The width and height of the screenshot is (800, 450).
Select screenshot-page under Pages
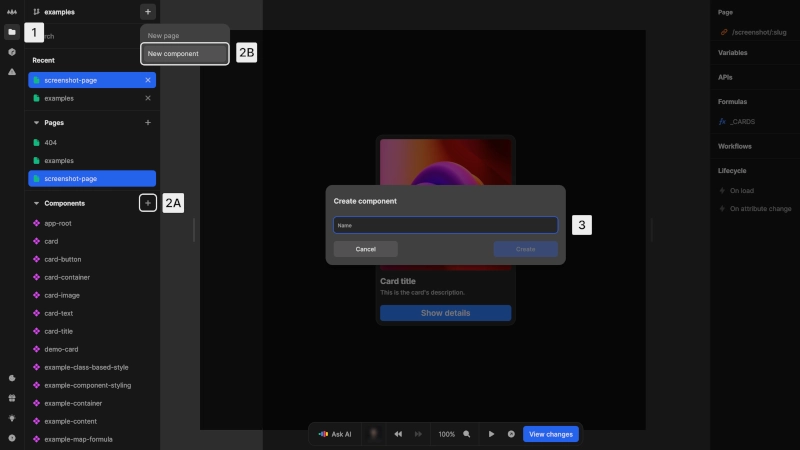tap(92, 179)
